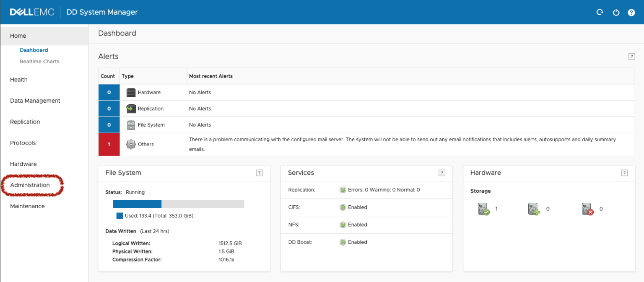Viewport: 644px width, 282px height.
Task: Switch to the Realtime Charts view
Action: pyautogui.click(x=39, y=61)
